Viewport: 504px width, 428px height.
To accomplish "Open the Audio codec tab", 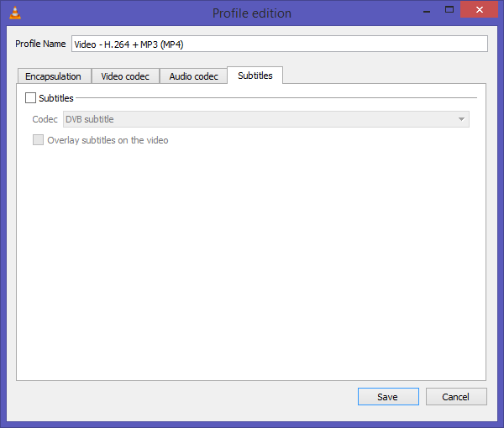I will click(193, 76).
